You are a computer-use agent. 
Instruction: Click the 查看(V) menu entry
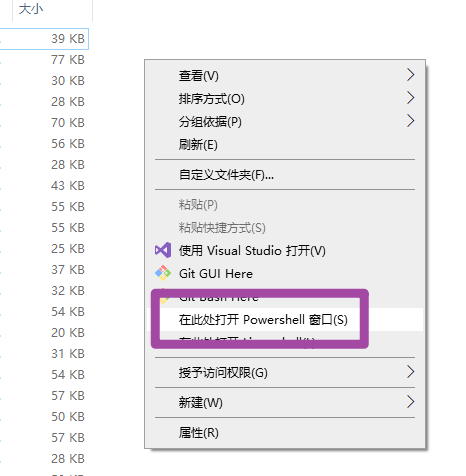pos(285,75)
